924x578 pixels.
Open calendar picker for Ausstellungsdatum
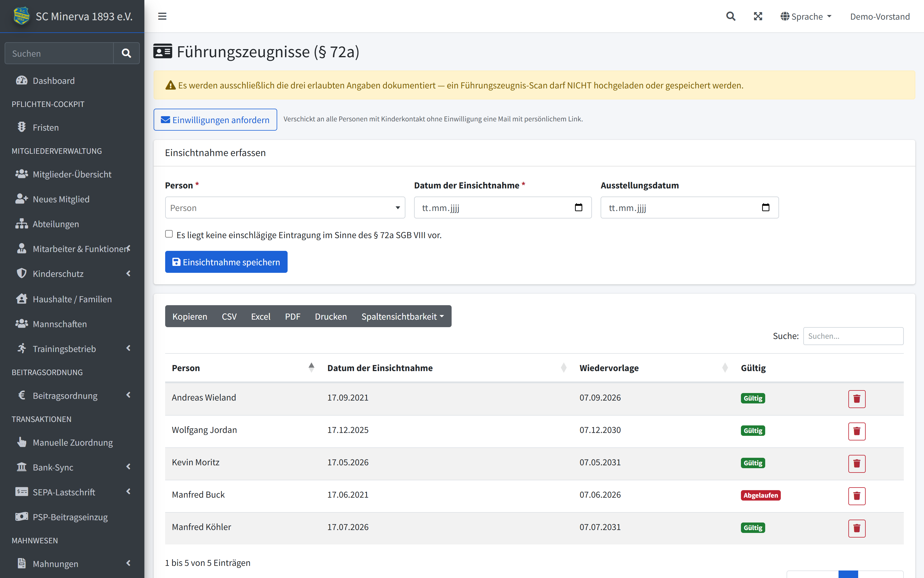(x=765, y=207)
